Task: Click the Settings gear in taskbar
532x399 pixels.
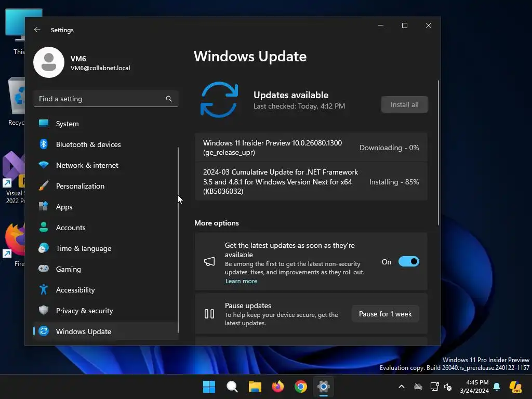Action: pyautogui.click(x=324, y=387)
